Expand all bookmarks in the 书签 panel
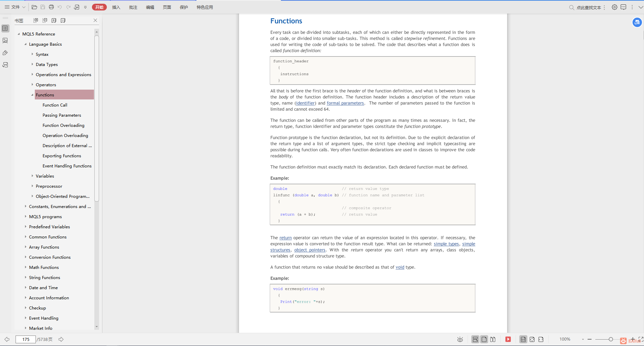644x346 pixels. tap(35, 20)
